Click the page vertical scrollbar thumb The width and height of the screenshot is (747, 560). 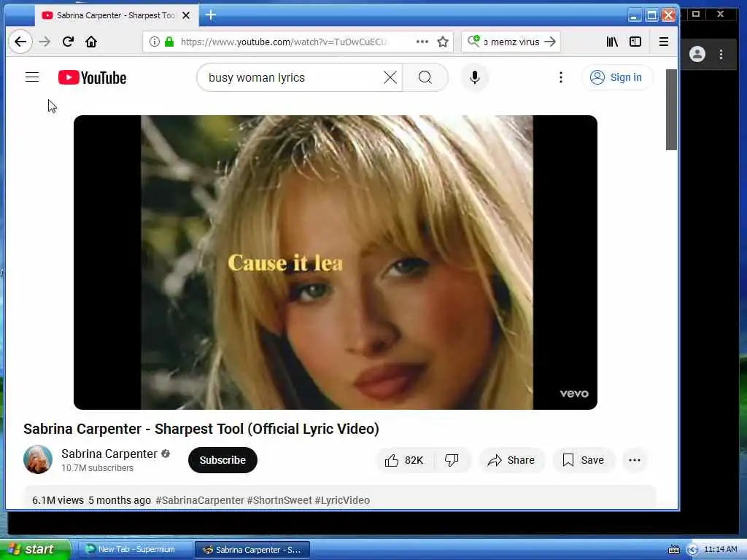click(x=671, y=109)
